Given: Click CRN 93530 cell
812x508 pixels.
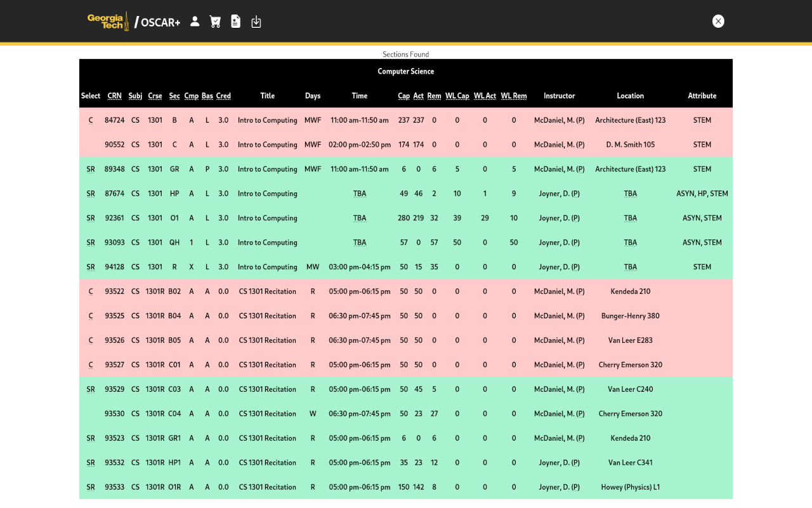Looking at the screenshot, I should 115,413.
